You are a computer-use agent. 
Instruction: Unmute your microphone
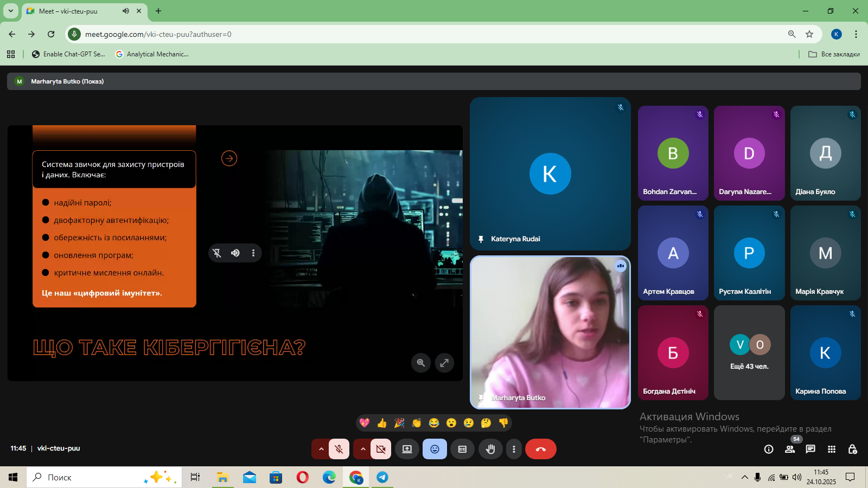click(339, 449)
